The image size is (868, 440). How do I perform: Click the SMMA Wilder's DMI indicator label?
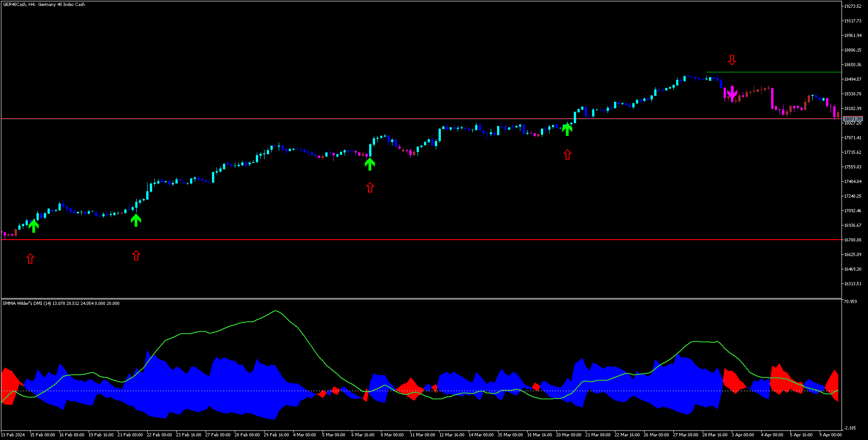click(x=61, y=304)
